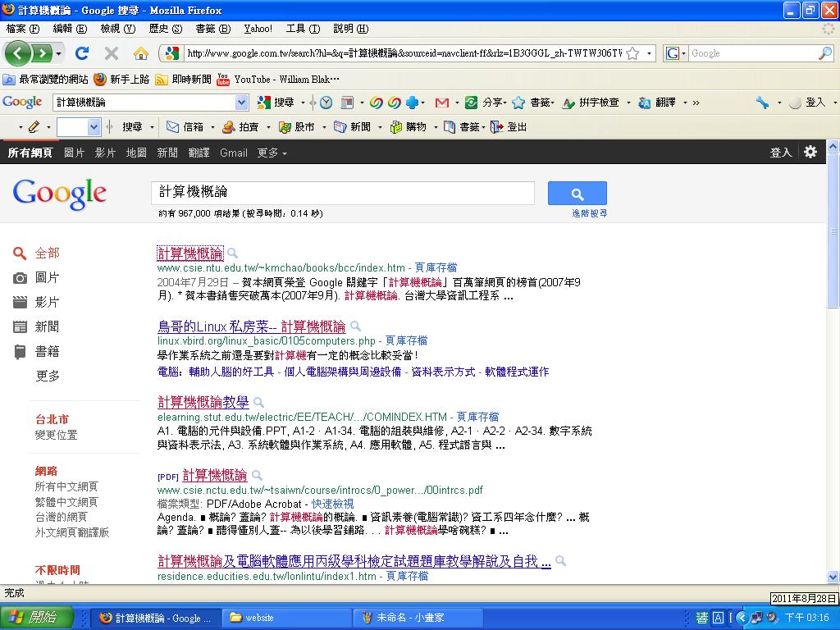Click the 信箱 mail icon on Yahoo toolbar
Screen dimensions: 840x630
click(x=172, y=127)
